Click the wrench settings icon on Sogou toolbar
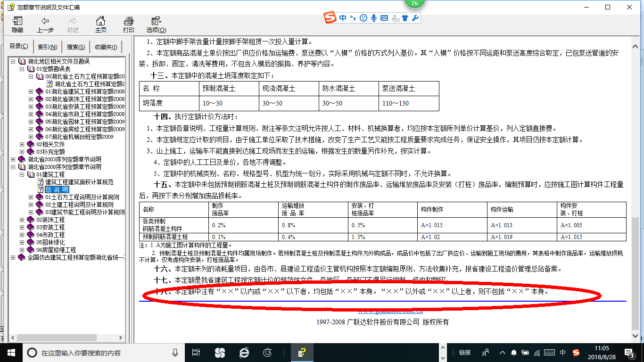The width and height of the screenshot is (644, 362). (x=415, y=17)
